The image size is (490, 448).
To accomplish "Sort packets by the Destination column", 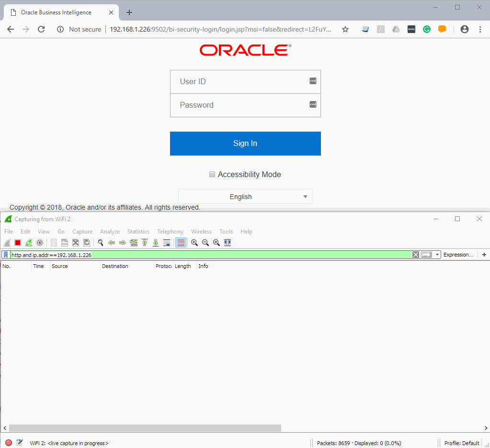I will (x=127, y=266).
